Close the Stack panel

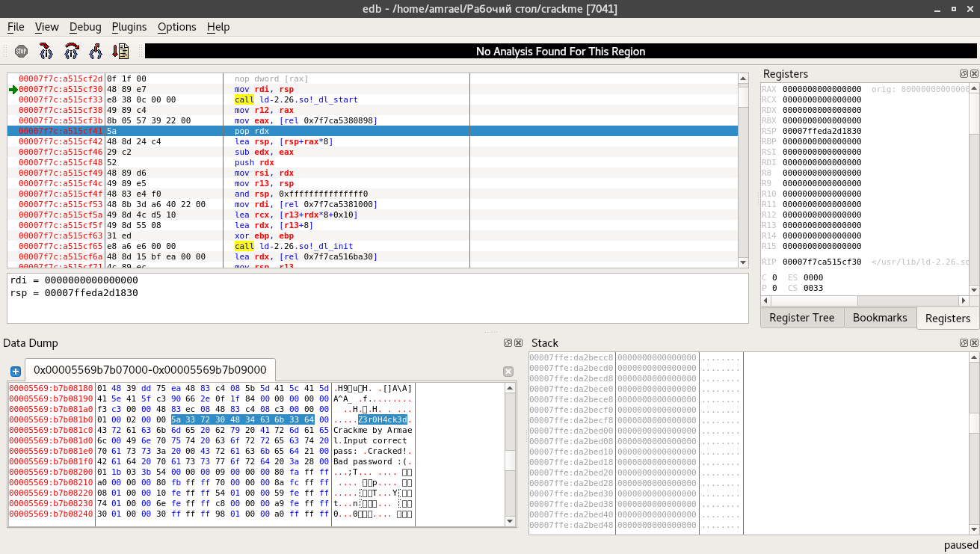point(973,343)
